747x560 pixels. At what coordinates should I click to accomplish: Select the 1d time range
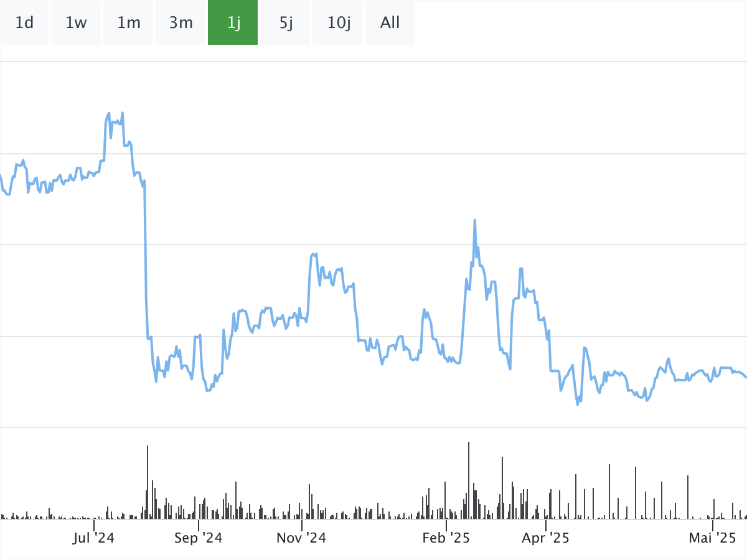pos(24,23)
